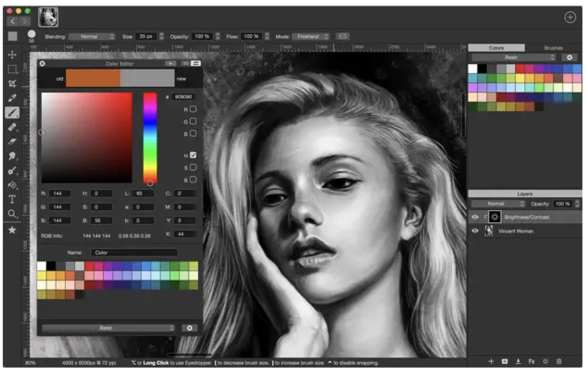The height and width of the screenshot is (375, 588).
Task: Uncheck the H hue checkbox
Action: [x=193, y=156]
